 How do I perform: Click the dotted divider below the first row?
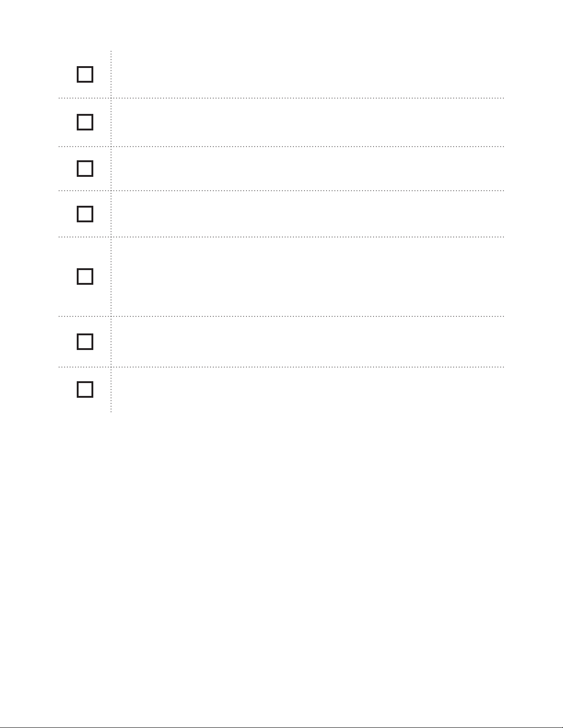tap(308, 98)
